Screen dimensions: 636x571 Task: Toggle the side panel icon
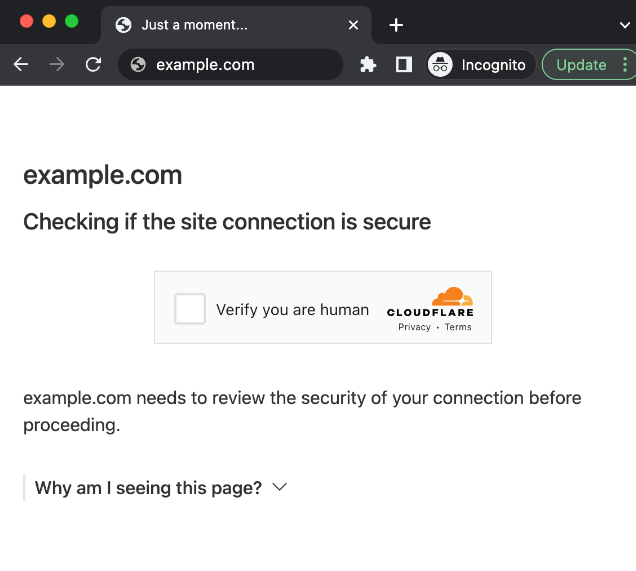[x=403, y=65]
